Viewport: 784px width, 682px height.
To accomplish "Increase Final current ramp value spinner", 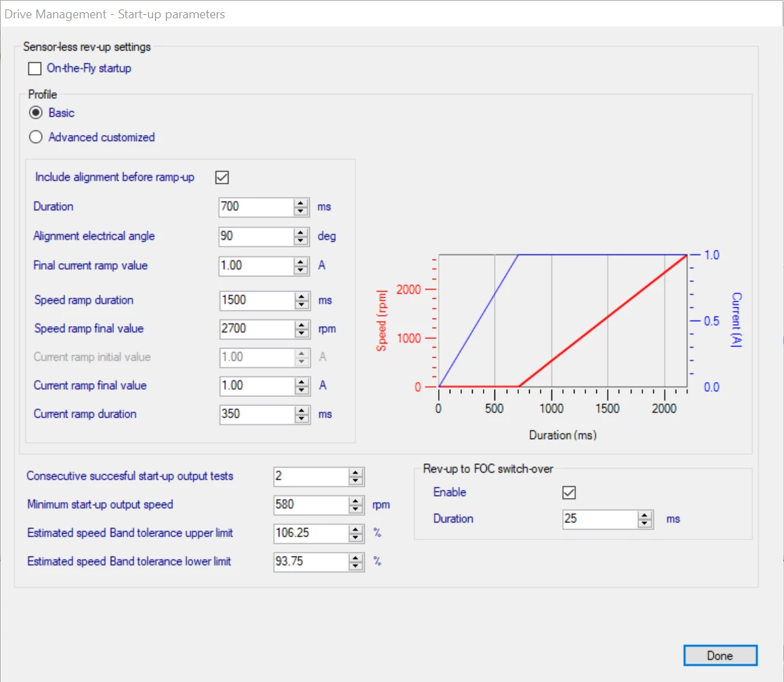I will (x=300, y=262).
